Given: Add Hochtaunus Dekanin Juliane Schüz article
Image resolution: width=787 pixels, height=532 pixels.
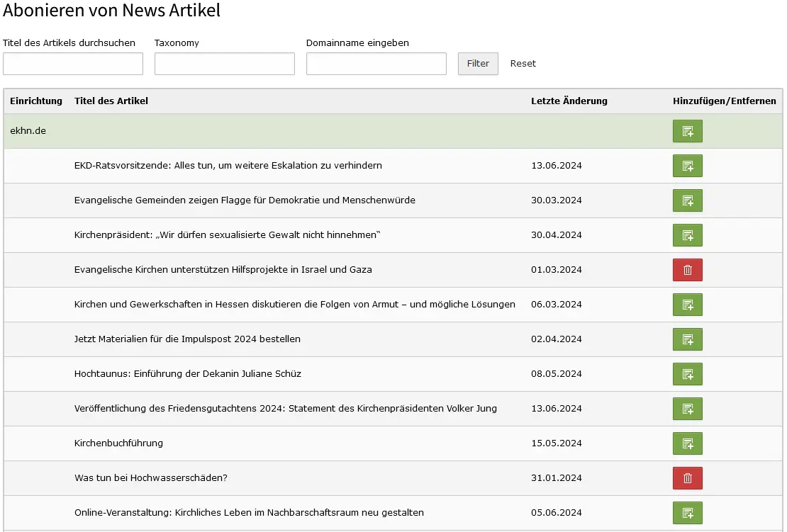Looking at the screenshot, I should point(687,373).
